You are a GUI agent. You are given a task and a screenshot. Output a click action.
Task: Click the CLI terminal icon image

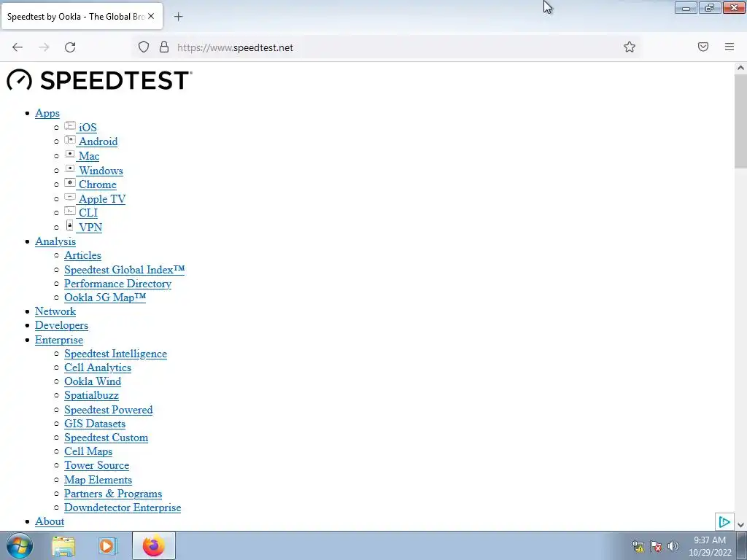click(x=70, y=211)
